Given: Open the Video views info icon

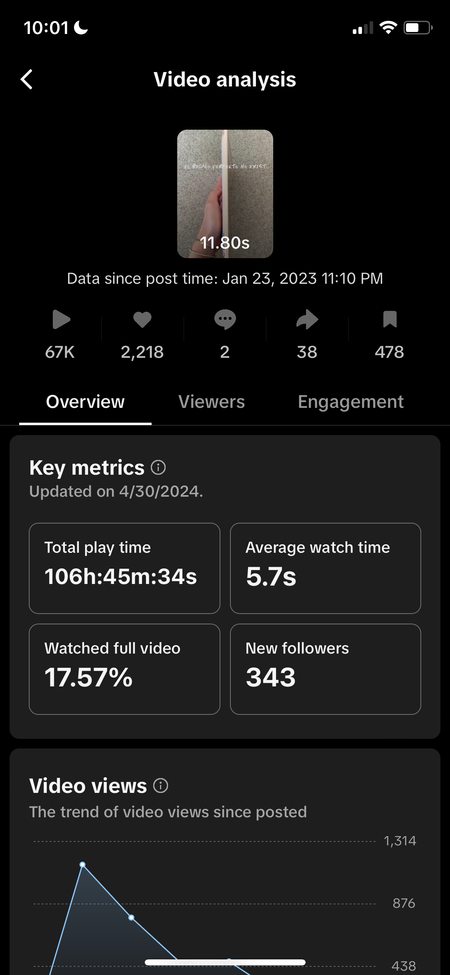Looking at the screenshot, I should point(160,786).
